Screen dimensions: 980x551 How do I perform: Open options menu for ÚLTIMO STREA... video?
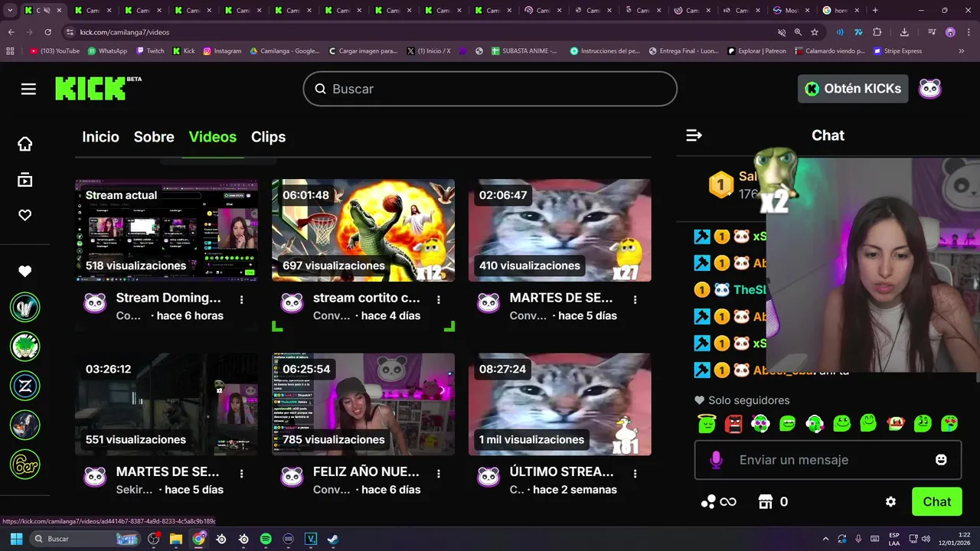pos(635,474)
